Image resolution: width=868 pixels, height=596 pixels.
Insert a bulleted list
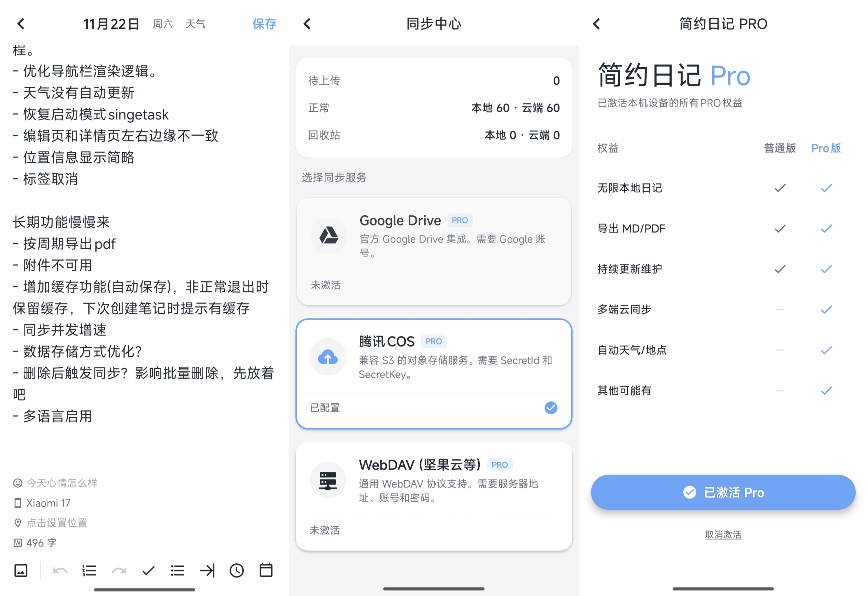coord(178,571)
